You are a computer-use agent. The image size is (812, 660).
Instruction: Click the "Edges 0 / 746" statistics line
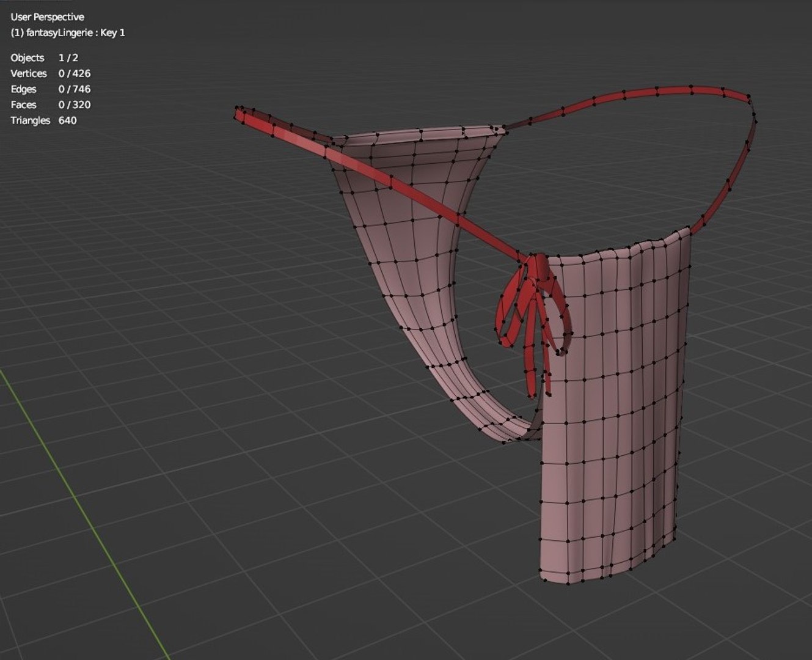point(51,89)
